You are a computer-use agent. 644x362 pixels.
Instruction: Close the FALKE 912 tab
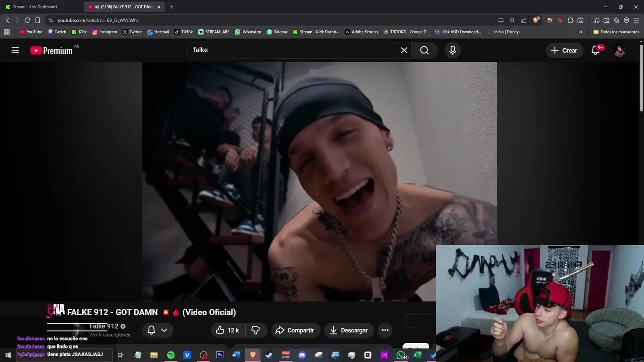[159, 7]
